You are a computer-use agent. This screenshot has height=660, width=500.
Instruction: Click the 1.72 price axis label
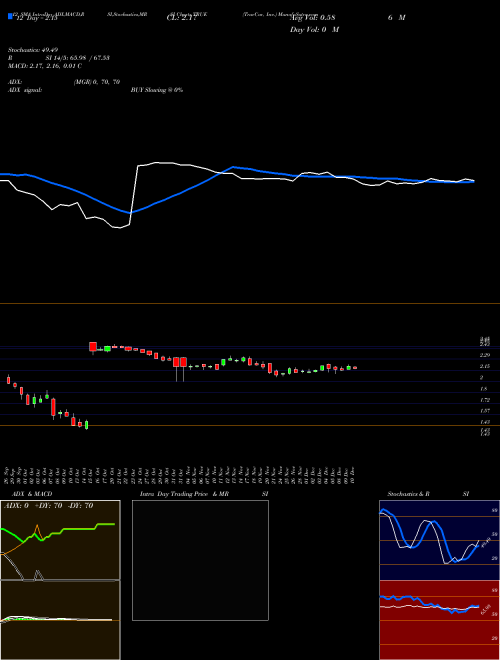point(485,400)
